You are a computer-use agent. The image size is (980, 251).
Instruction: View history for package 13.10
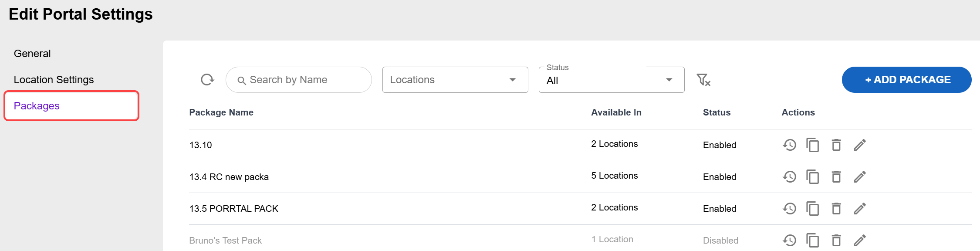click(789, 145)
